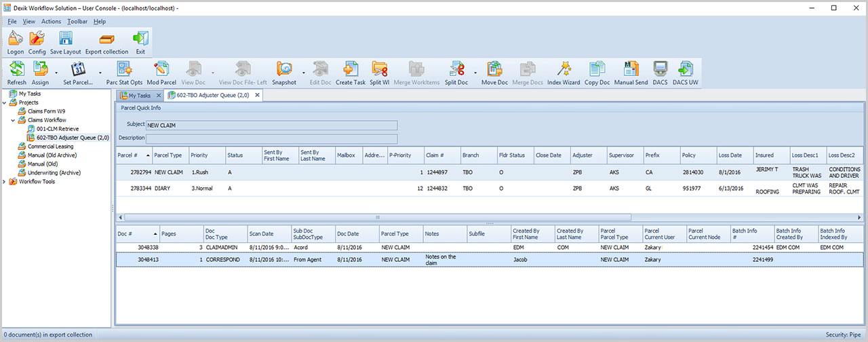The height and width of the screenshot is (342, 868).
Task: Open the DACS UW tool
Action: (x=685, y=69)
